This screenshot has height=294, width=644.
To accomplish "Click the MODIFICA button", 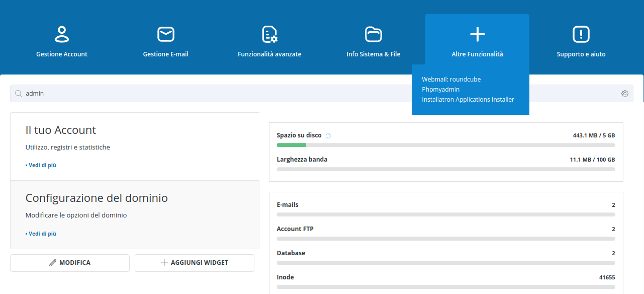I will (70, 263).
